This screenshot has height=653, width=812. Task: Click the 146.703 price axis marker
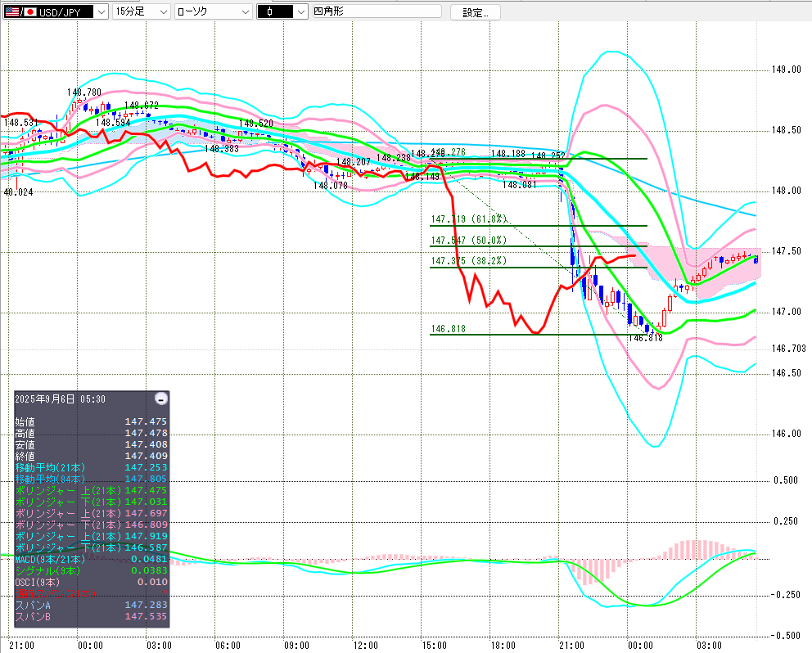[x=789, y=349]
